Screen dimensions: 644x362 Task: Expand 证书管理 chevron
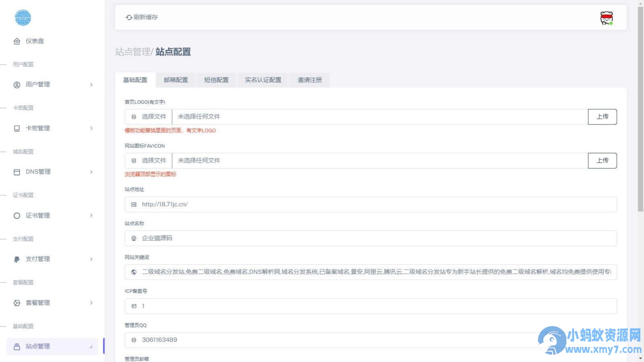(x=91, y=215)
